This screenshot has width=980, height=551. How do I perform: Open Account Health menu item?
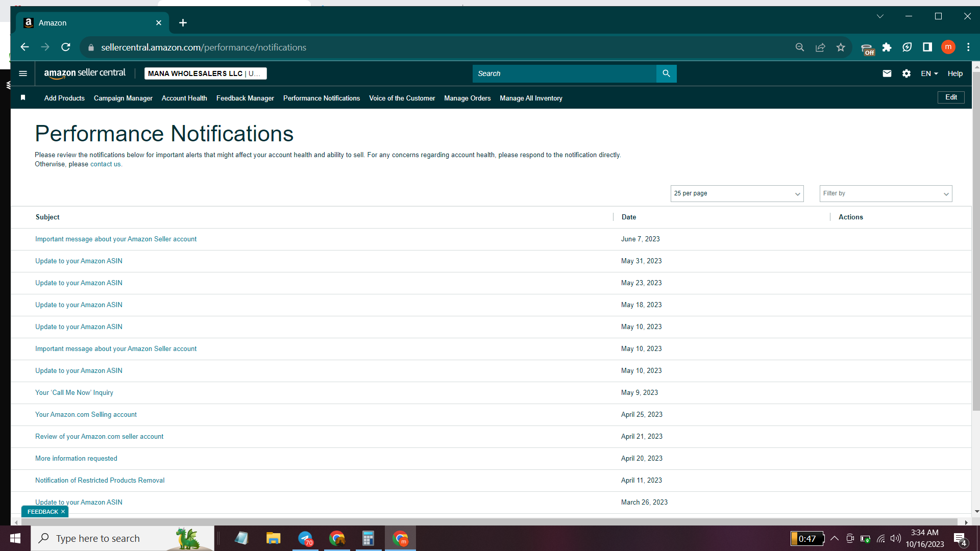(x=184, y=98)
